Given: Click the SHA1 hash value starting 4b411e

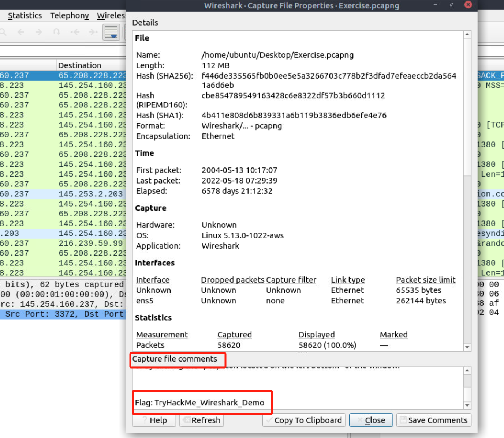Looking at the screenshot, I should coord(294,115).
